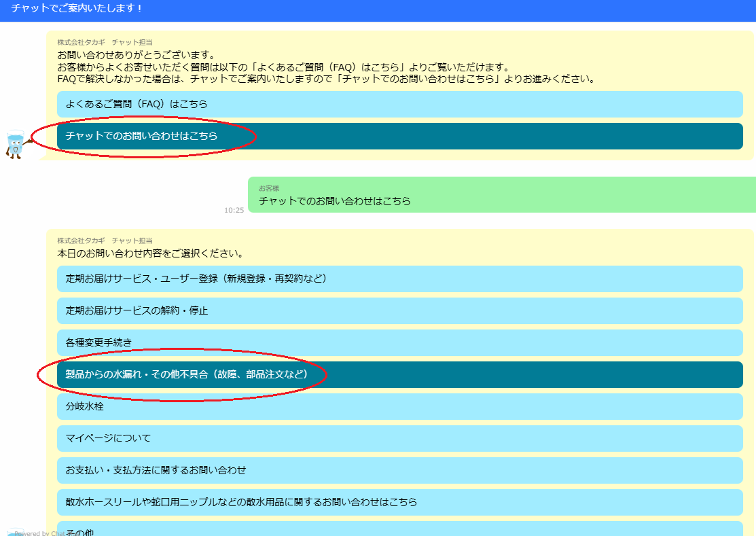Select the その他 option at bottom

tap(399, 530)
